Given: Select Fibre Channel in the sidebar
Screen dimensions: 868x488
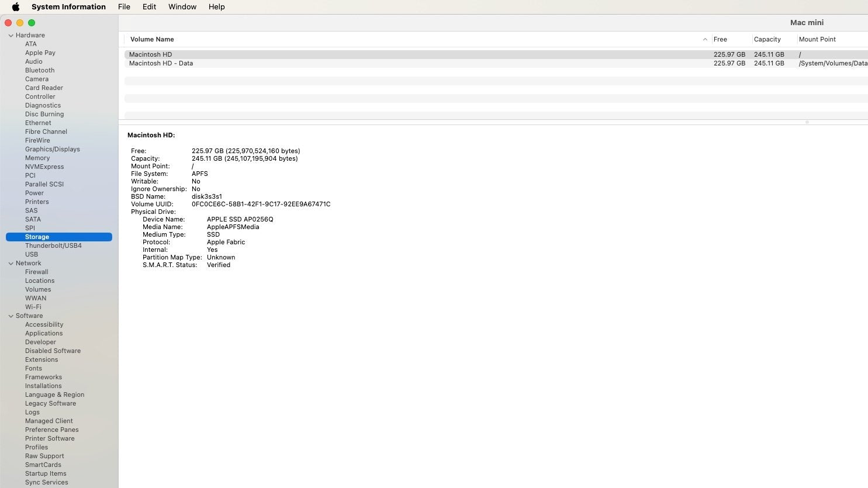Looking at the screenshot, I should 46,131.
